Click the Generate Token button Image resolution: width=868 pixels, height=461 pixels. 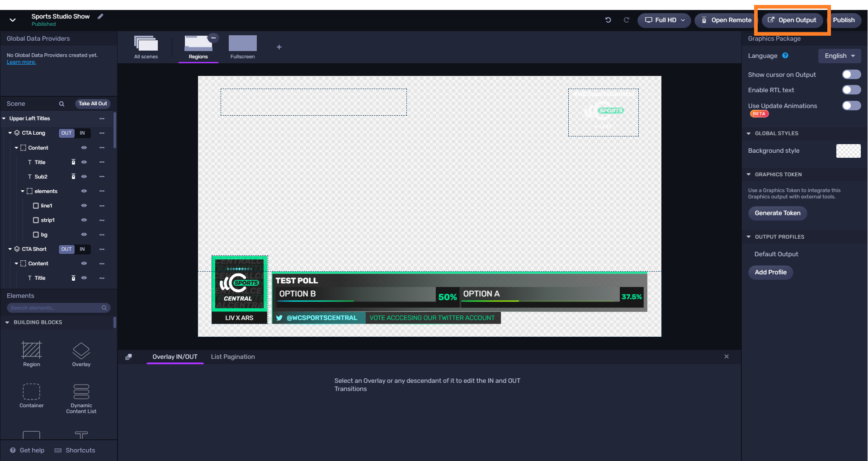click(x=777, y=213)
